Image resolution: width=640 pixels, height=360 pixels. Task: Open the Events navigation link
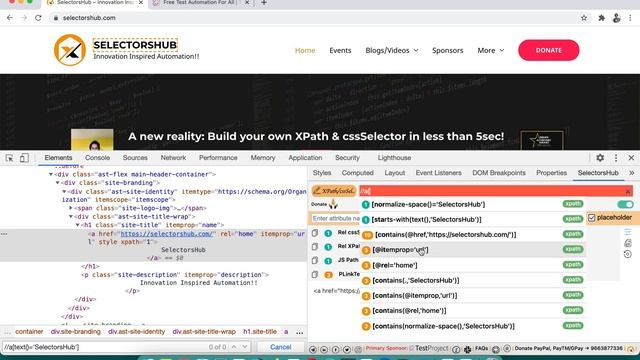click(x=340, y=50)
